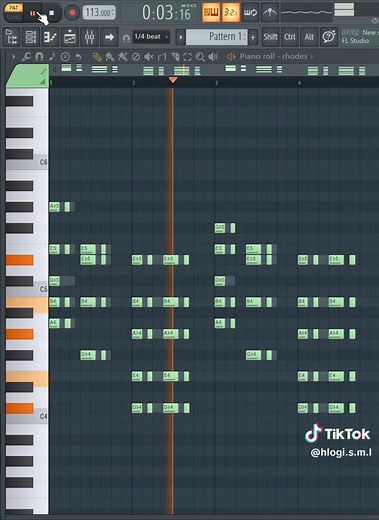Image resolution: width=379 pixels, height=520 pixels.
Task: Click the 0:03:16 time display
Action: [x=166, y=13]
